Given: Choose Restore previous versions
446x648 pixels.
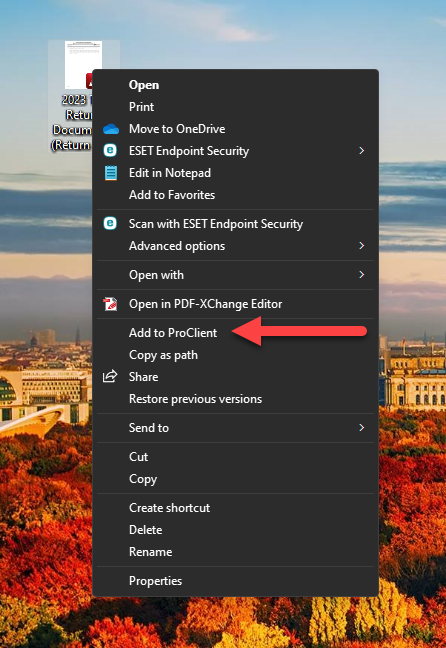Looking at the screenshot, I should [x=235, y=399].
